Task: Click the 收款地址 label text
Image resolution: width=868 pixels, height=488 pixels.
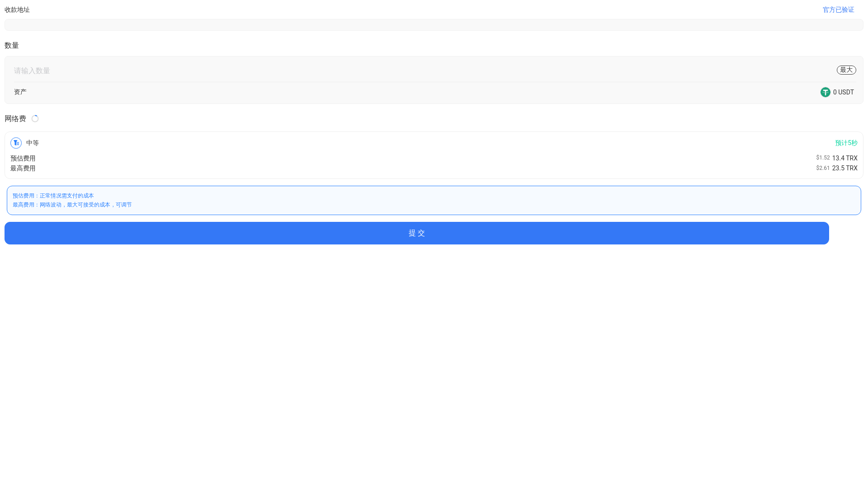Action: coord(17,10)
